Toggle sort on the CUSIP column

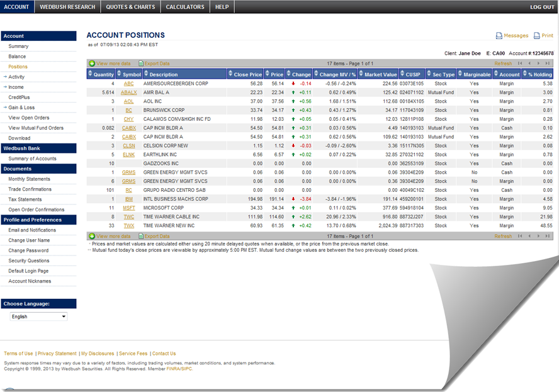(412, 74)
